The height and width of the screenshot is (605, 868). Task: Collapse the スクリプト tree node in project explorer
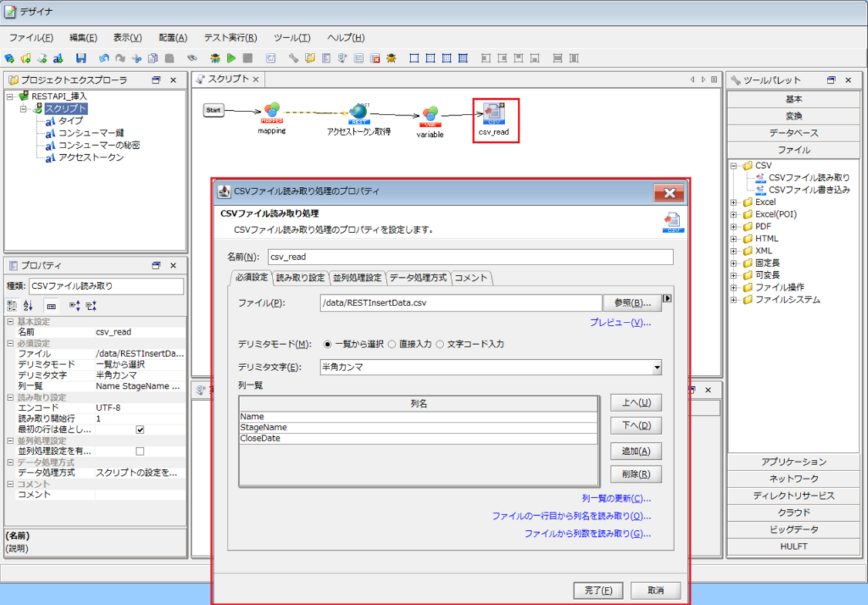[x=24, y=108]
